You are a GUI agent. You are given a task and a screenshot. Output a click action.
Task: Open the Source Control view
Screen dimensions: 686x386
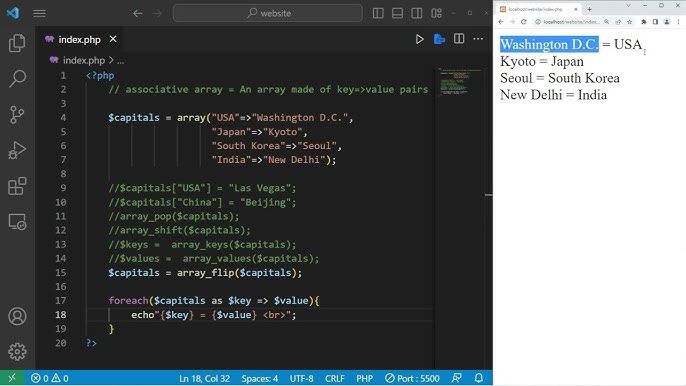(17, 115)
